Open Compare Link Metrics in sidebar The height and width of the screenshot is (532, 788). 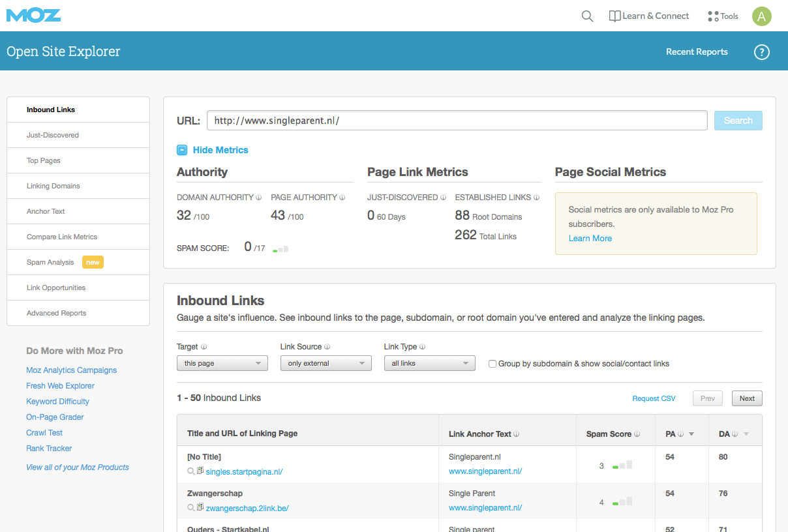click(x=78, y=237)
